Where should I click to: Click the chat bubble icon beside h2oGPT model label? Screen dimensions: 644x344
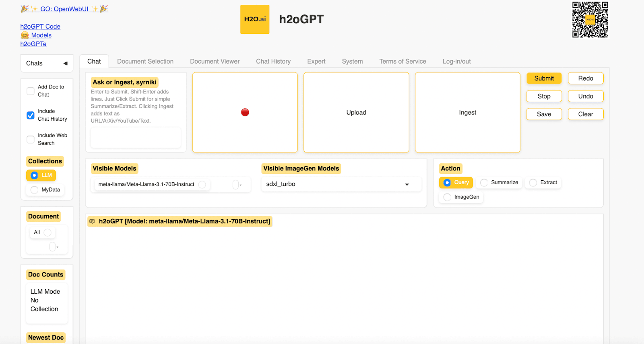[92, 221]
